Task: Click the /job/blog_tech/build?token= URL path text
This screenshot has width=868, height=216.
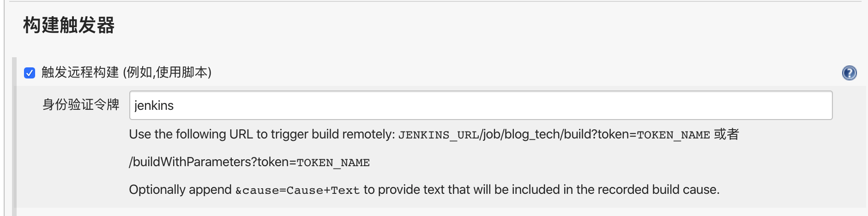Action: [x=558, y=134]
